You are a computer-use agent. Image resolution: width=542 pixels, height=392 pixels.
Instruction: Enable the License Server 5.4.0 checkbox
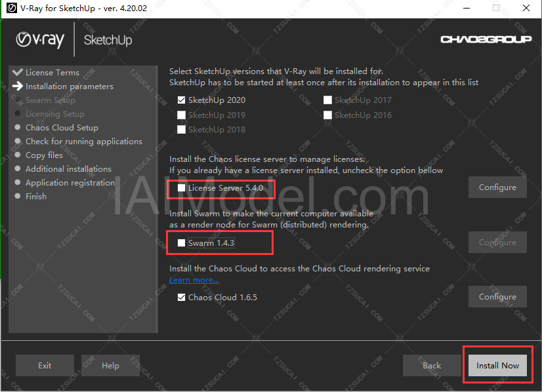[182, 188]
